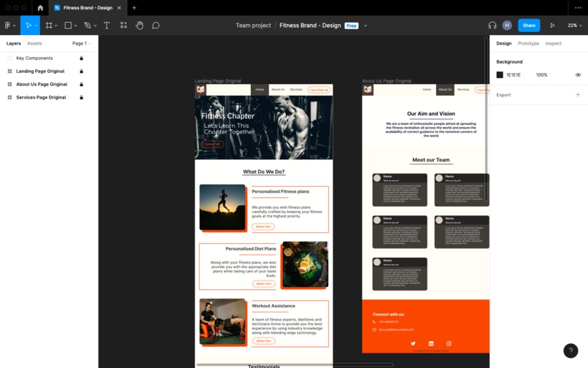Click the user avatar H
Screen dimensions: 588x368
pyautogui.click(x=507, y=25)
